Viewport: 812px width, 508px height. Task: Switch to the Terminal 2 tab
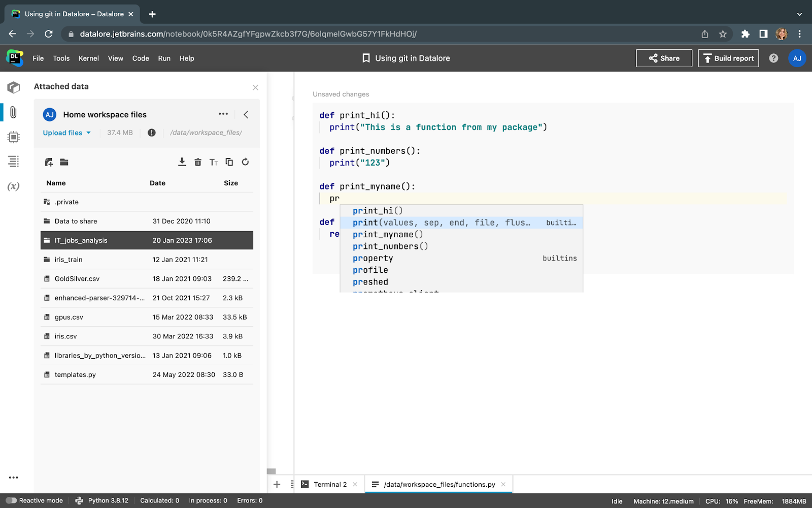(330, 484)
